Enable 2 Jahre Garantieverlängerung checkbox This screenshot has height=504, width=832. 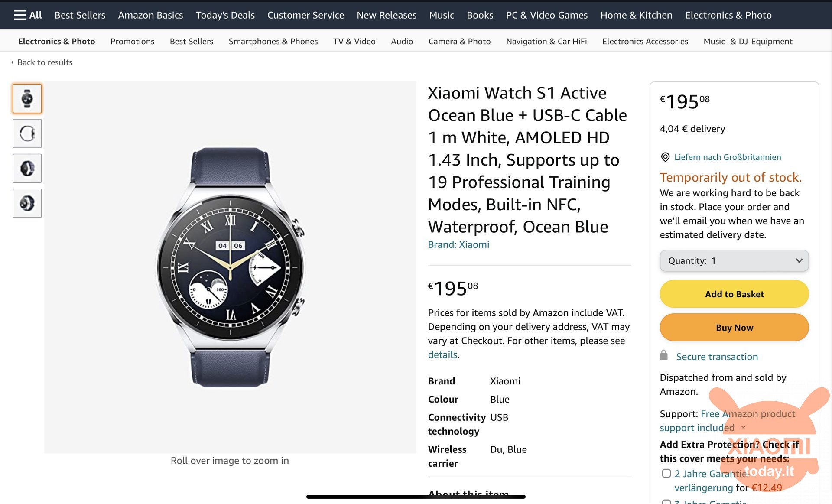pyautogui.click(x=664, y=471)
